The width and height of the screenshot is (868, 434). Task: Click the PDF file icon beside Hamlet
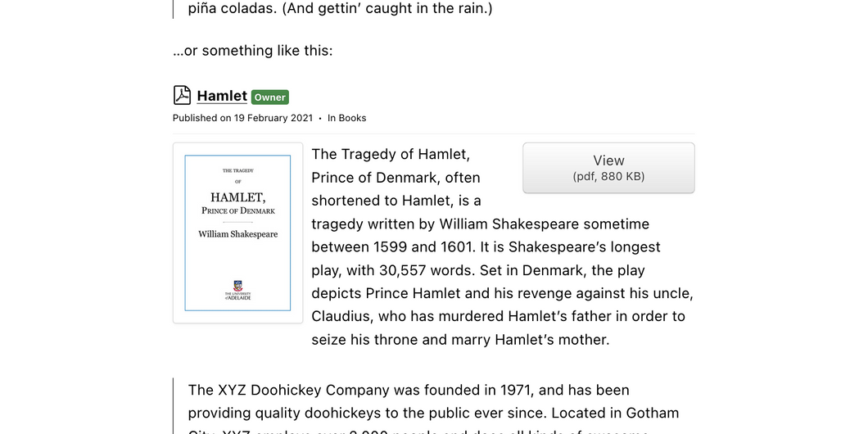[x=182, y=95]
